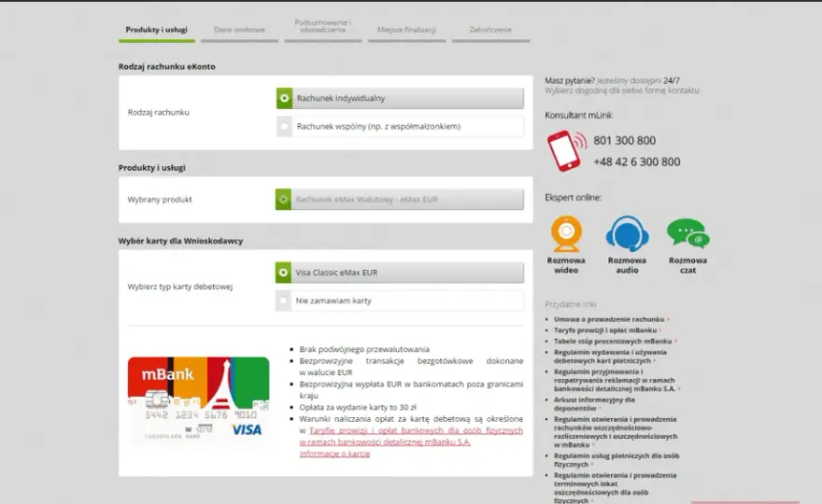Open Taryfa prowizji i opłat bankowych link

411,436
